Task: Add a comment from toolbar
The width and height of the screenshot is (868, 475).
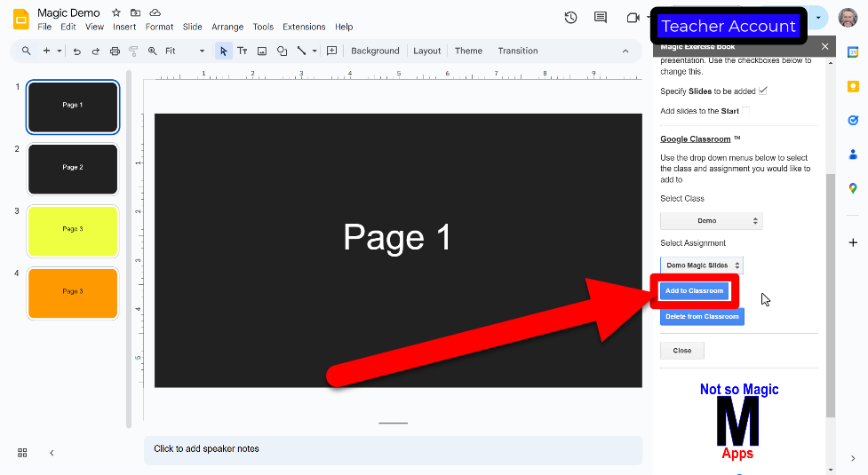Action: (x=331, y=51)
